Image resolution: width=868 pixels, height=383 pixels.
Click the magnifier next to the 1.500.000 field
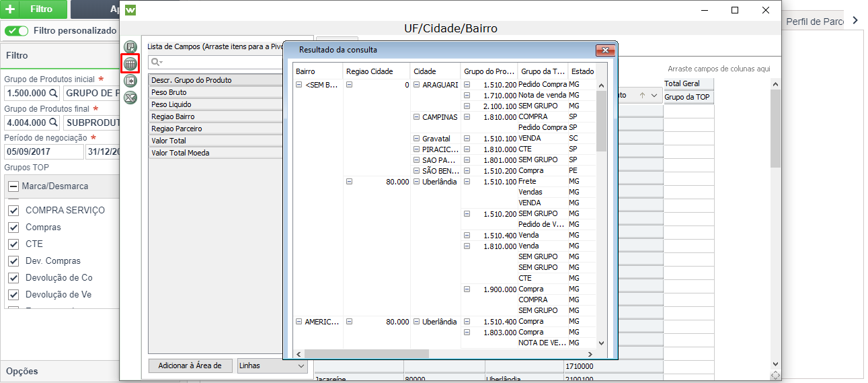[52, 93]
